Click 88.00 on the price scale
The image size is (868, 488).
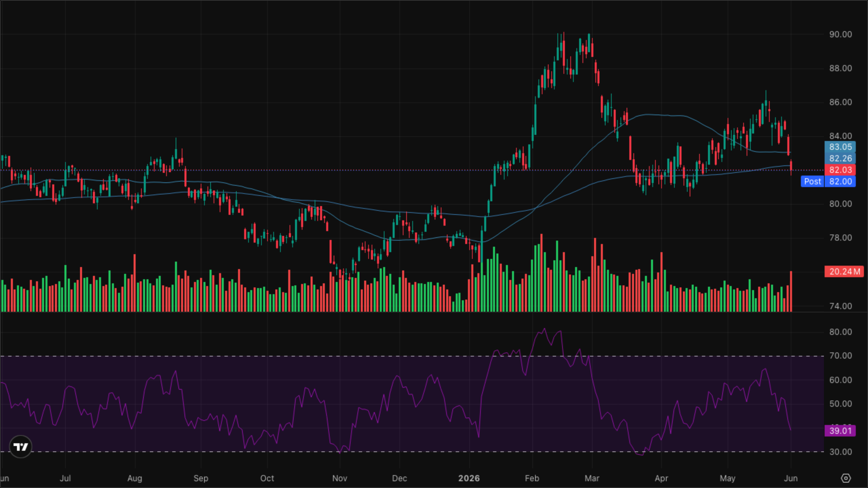(841, 68)
